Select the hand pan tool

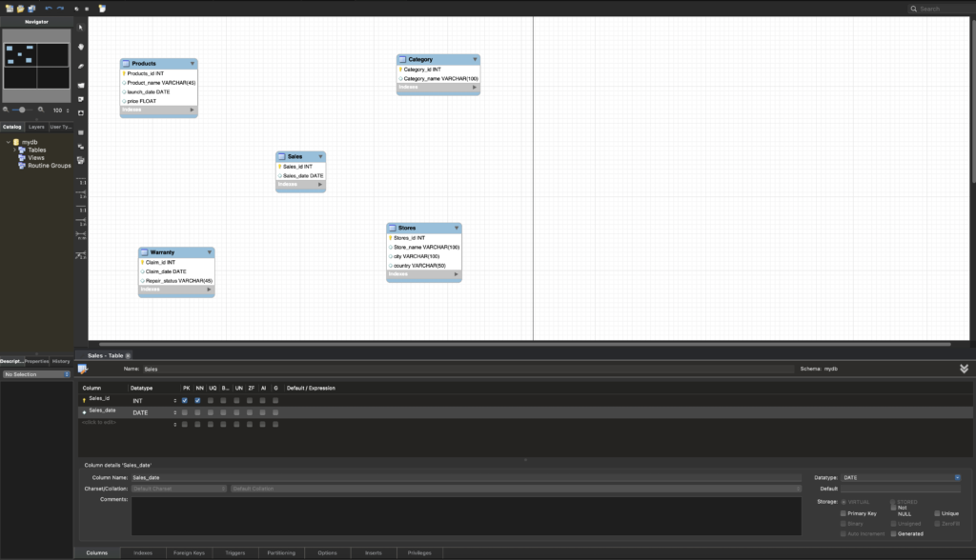(81, 46)
